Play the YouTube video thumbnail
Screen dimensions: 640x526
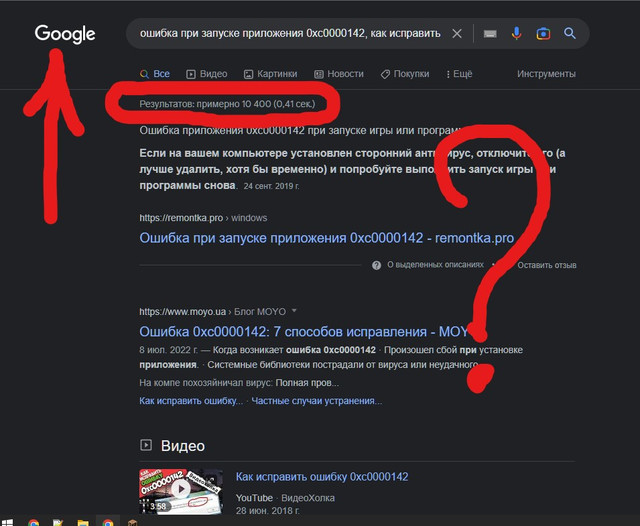(x=180, y=490)
